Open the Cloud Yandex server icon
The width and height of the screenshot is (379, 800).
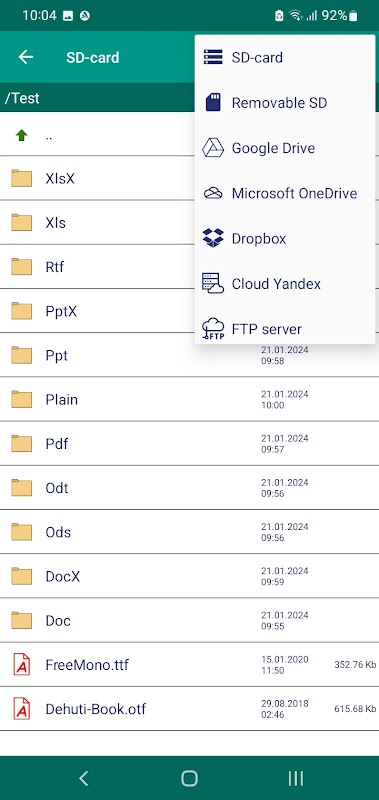pyautogui.click(x=213, y=284)
